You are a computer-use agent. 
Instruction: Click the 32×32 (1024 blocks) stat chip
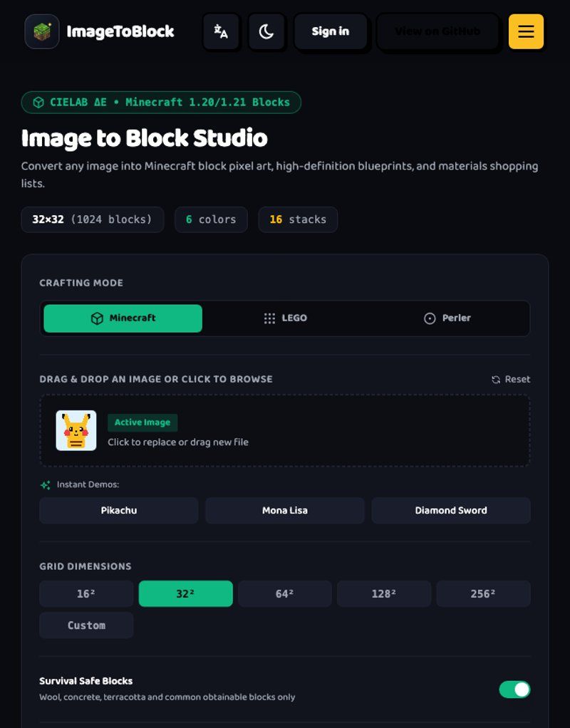93,219
